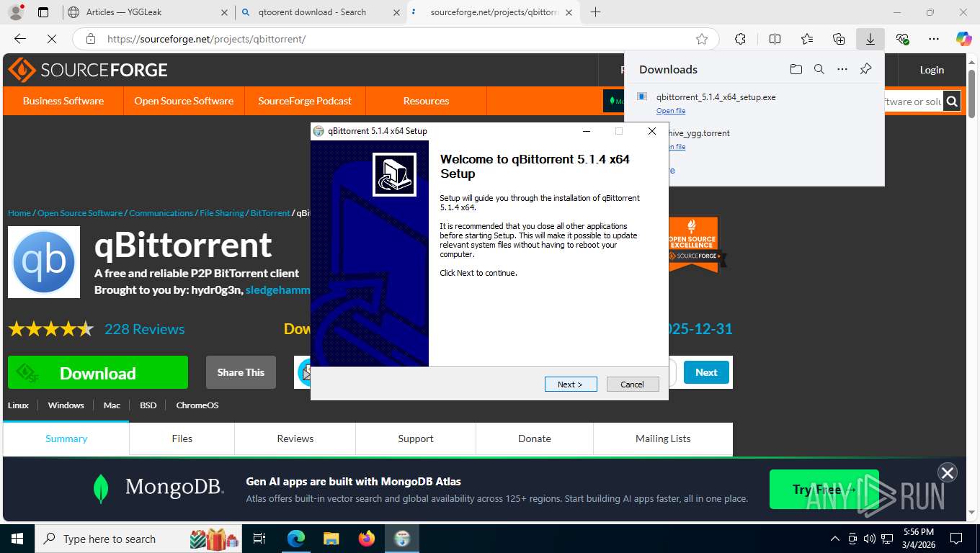Toggle split screen icon in Edge
Image resolution: width=980 pixels, height=553 pixels.
(x=775, y=39)
